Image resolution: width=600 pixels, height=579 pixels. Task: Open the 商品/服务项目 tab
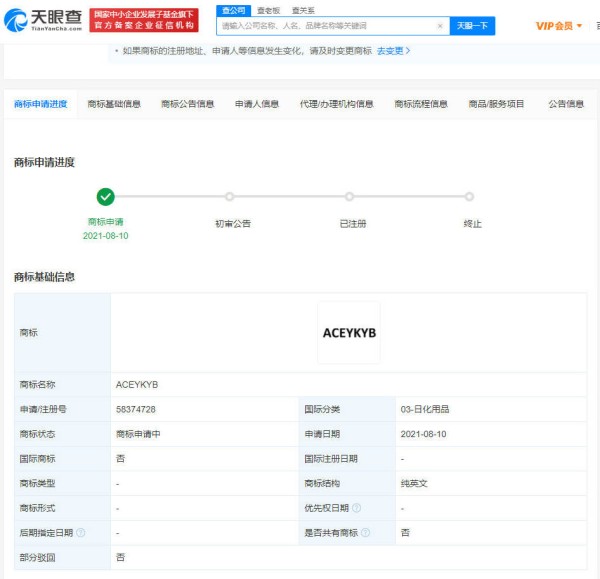pyautogui.click(x=496, y=104)
